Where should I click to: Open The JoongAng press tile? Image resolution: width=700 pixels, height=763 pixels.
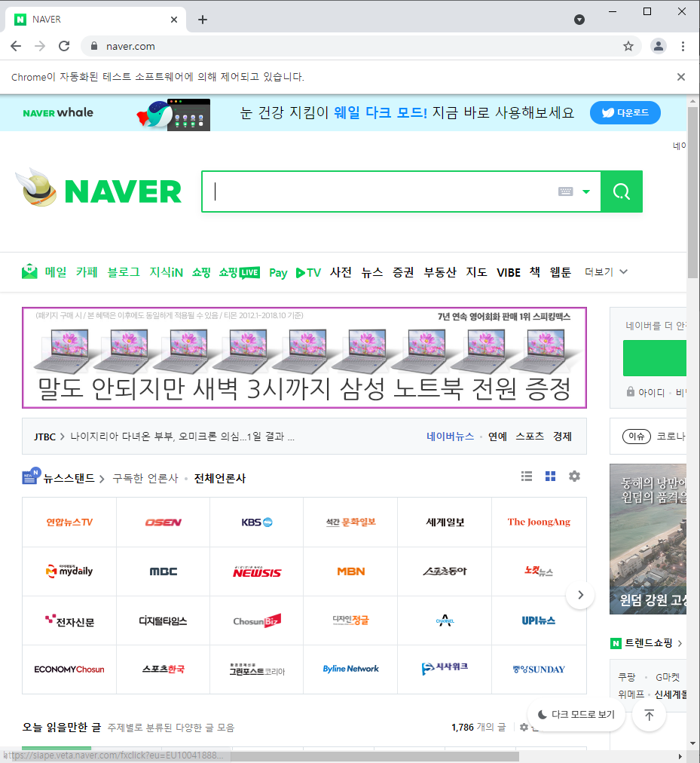pyautogui.click(x=539, y=522)
